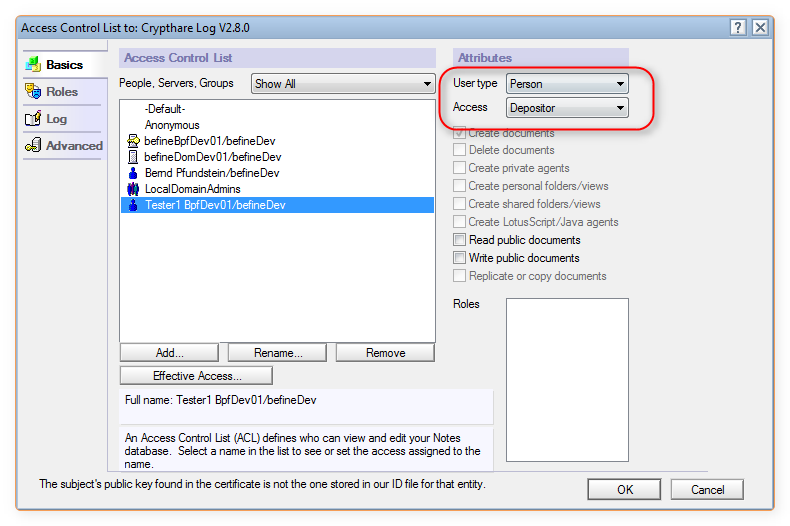Check the Delete documents option
Image resolution: width=790 pixels, height=526 pixels.
click(x=459, y=150)
